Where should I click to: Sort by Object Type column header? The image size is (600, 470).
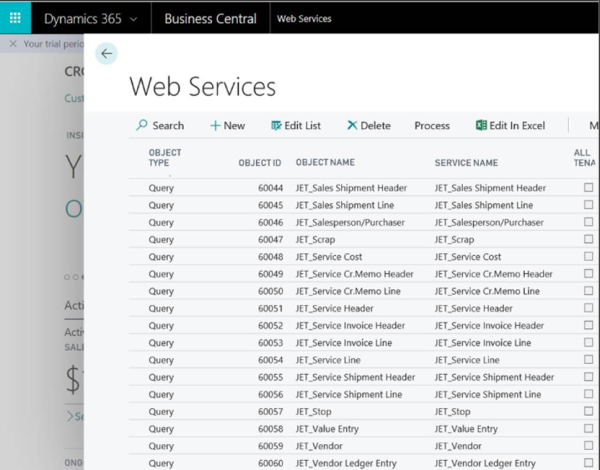coord(165,158)
